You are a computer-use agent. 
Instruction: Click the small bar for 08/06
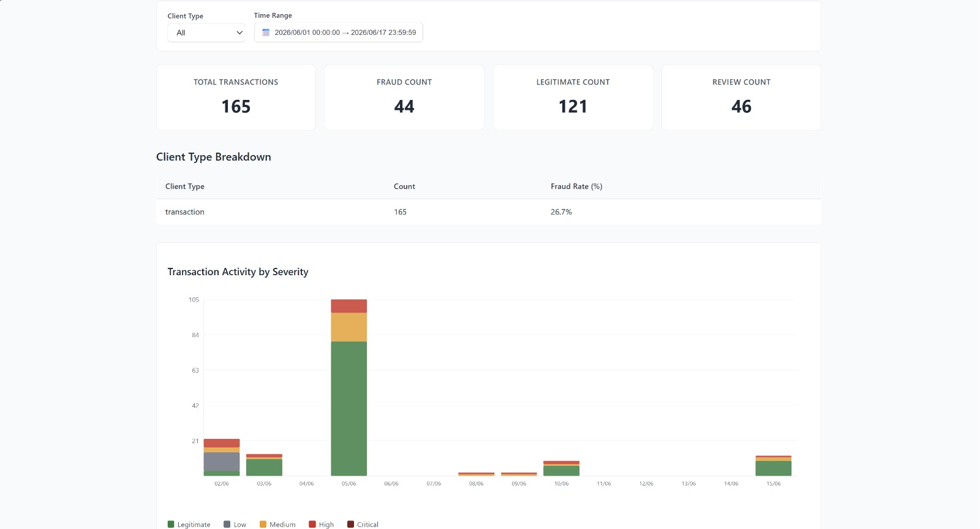click(x=477, y=474)
